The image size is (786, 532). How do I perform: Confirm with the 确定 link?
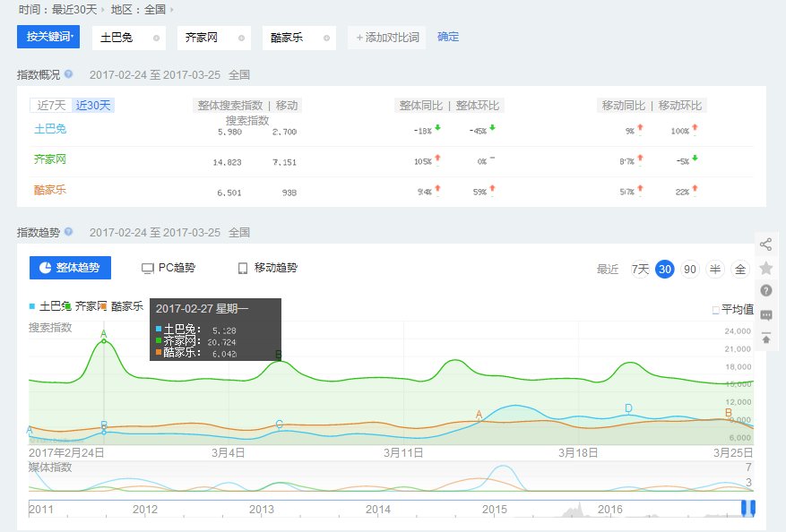pyautogui.click(x=448, y=37)
